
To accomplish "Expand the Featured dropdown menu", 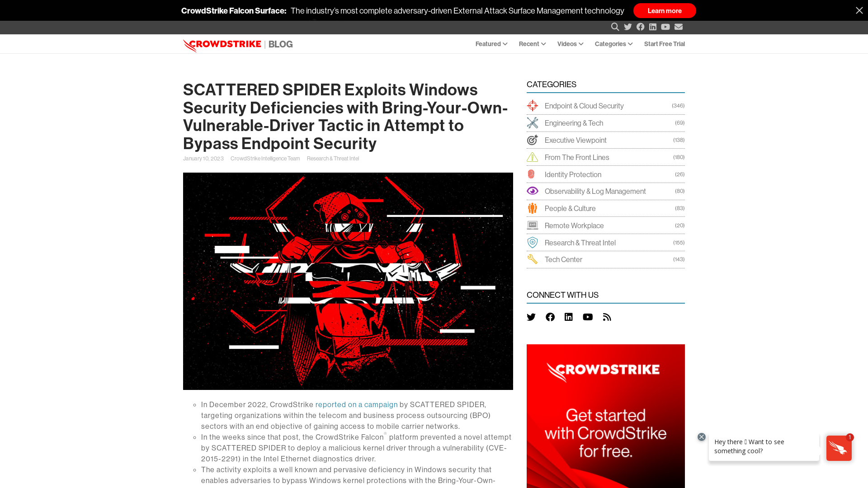I will click(x=491, y=43).
